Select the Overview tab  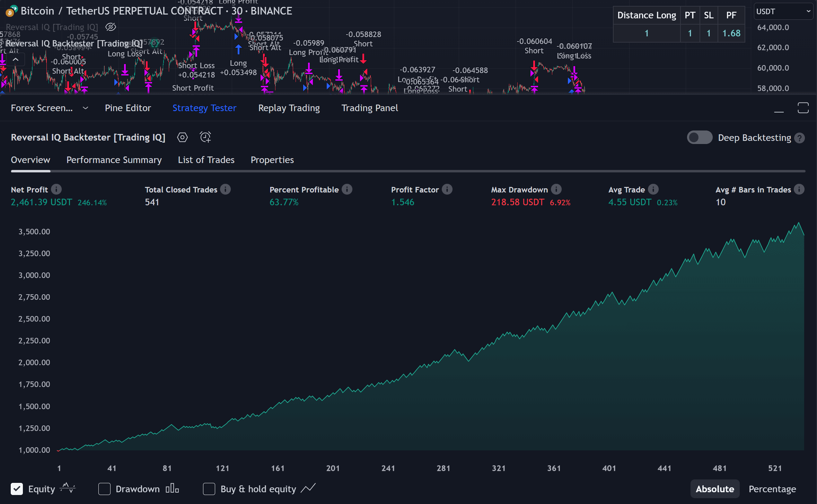tap(30, 160)
